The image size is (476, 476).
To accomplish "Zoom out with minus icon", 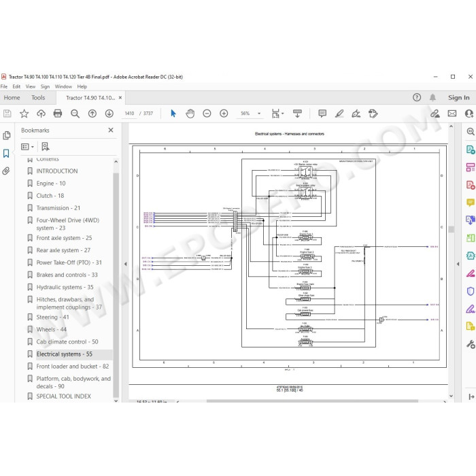I will [207, 114].
